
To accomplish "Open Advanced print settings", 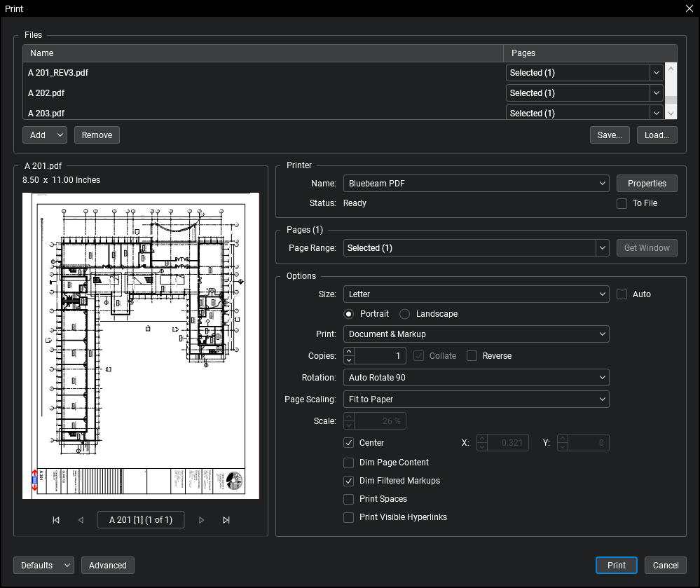I will 107,566.
